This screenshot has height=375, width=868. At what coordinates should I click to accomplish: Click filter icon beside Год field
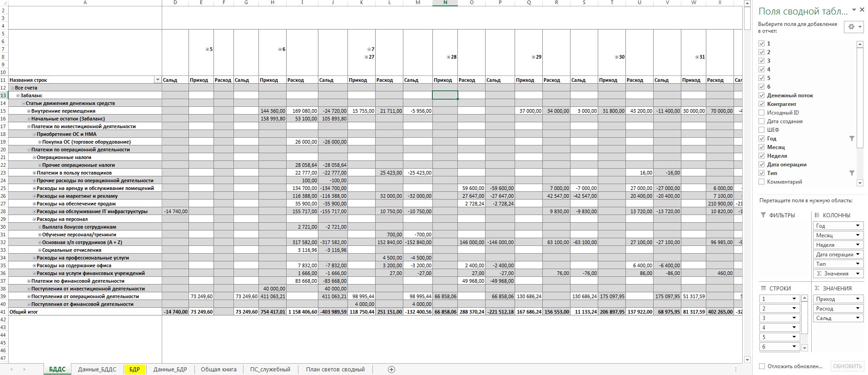[852, 139]
